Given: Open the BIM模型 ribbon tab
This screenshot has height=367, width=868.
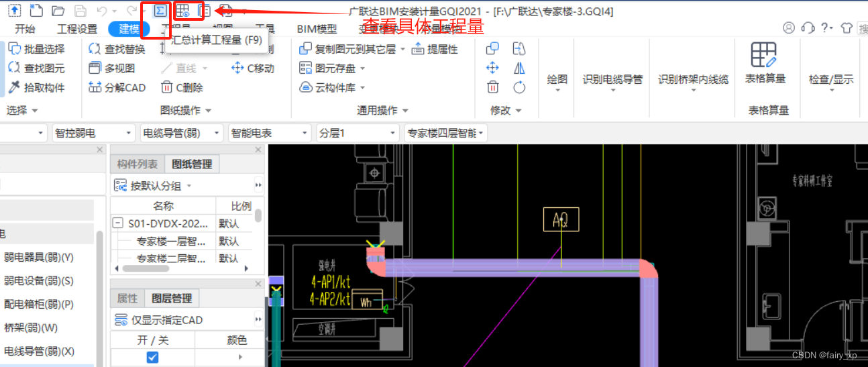Looking at the screenshot, I should click(317, 29).
